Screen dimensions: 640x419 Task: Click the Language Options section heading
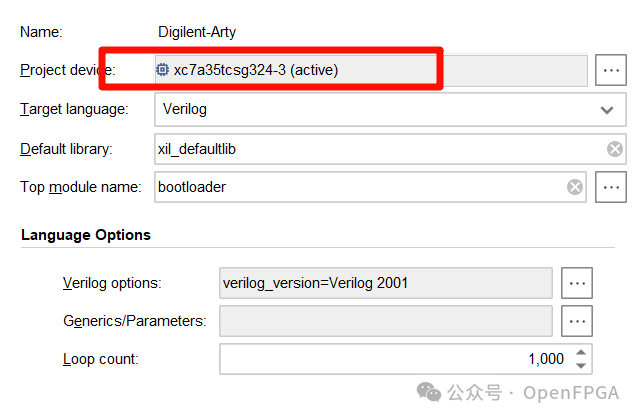[86, 235]
